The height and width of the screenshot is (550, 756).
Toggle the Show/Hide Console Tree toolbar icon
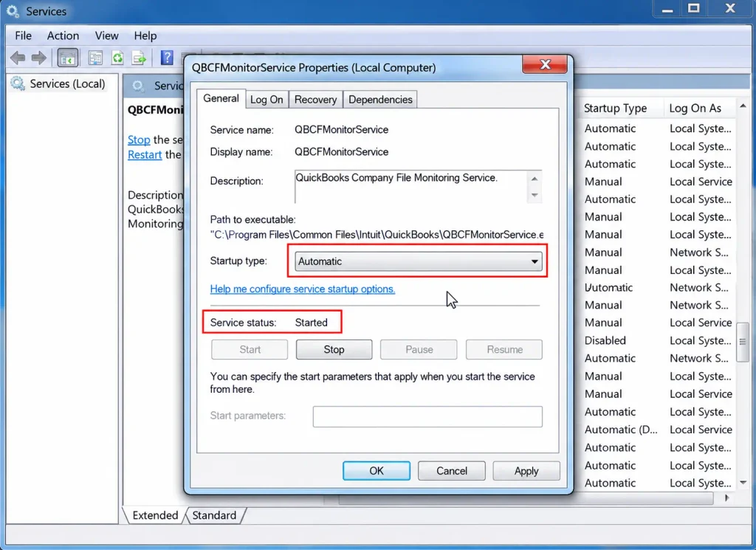click(68, 58)
